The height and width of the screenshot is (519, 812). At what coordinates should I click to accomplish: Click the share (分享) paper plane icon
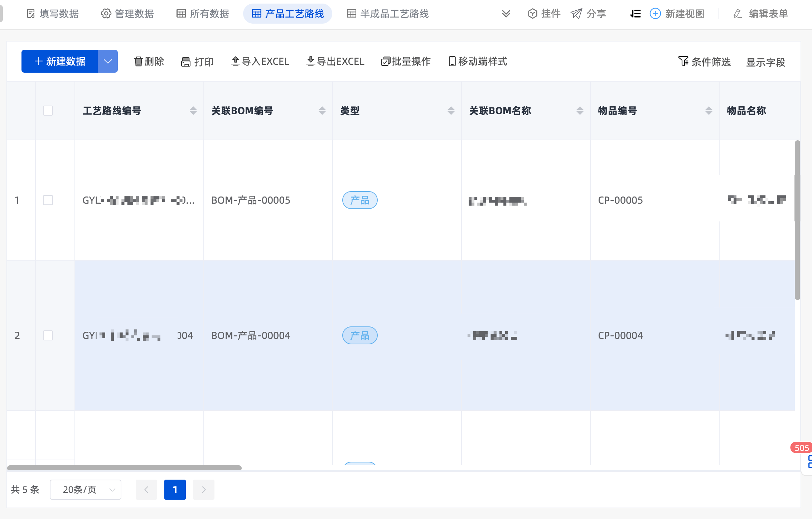click(576, 14)
